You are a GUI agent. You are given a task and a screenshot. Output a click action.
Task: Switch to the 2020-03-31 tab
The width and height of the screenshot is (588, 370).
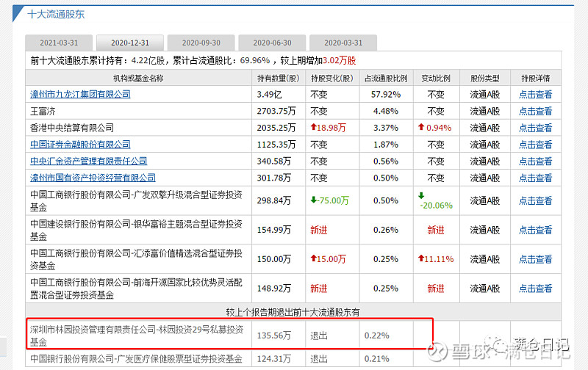(x=343, y=43)
